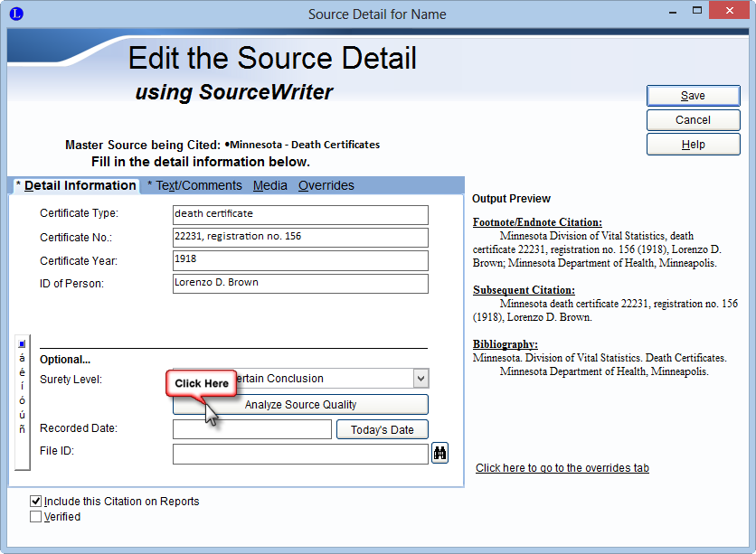The height and width of the screenshot is (554, 756).
Task: Insert the í character from the character ribbon
Action: pos(22,386)
